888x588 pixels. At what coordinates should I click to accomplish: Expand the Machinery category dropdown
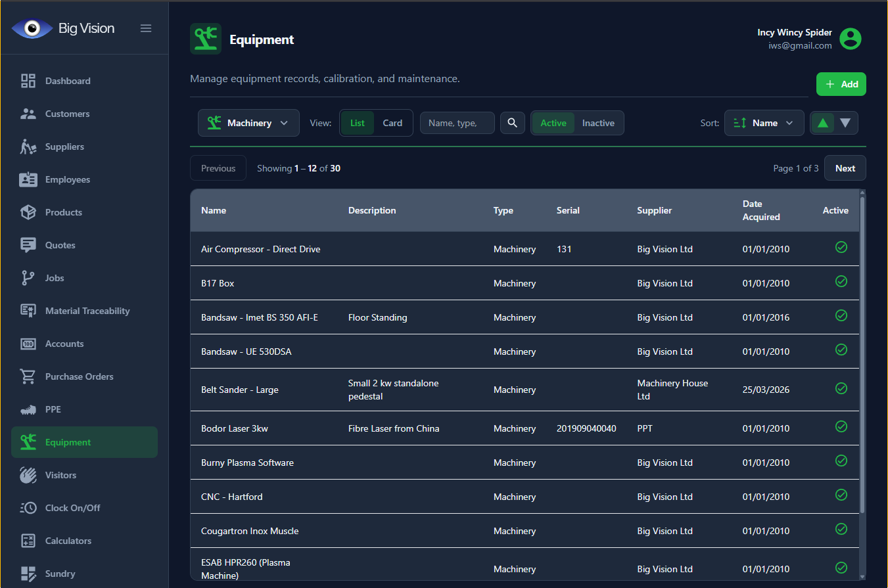(x=248, y=123)
